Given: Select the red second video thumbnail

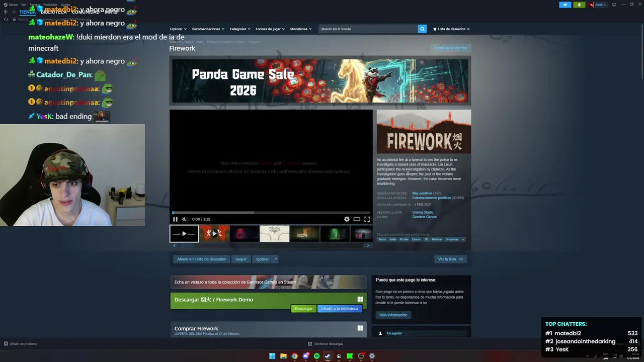Looking at the screenshot, I should point(214,234).
